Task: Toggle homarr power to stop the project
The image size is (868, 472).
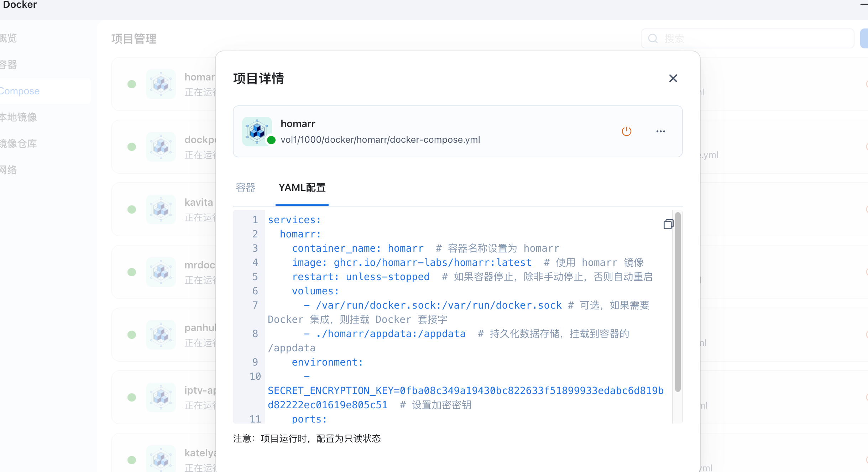Action: (626, 131)
